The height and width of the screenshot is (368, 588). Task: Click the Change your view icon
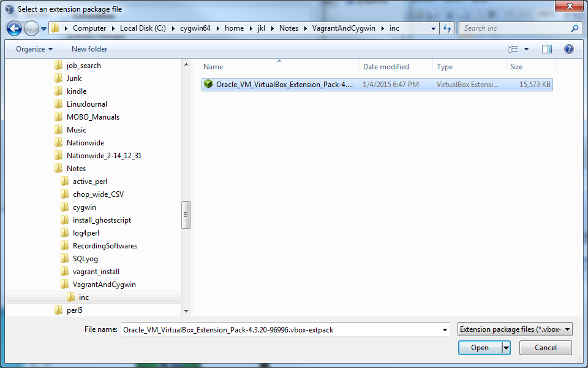coord(513,49)
